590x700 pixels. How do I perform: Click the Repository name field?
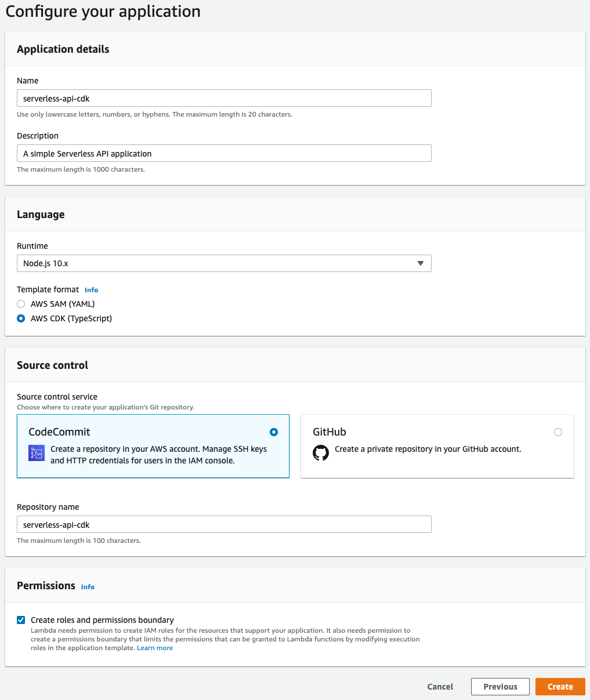[224, 524]
